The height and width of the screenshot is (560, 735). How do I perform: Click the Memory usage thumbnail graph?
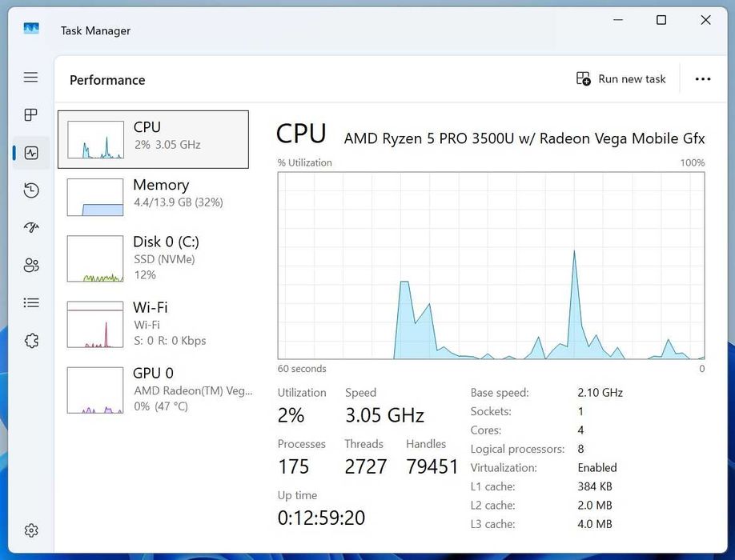pos(95,197)
